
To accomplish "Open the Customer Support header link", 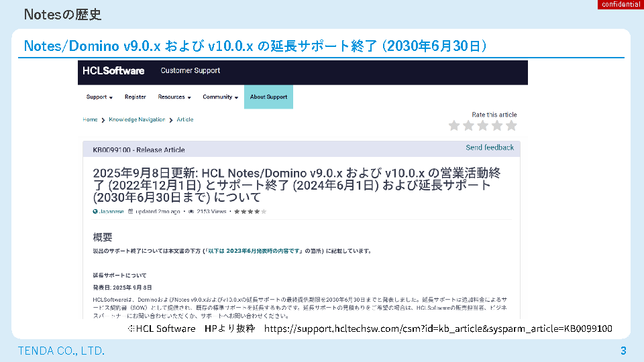I will click(191, 70).
